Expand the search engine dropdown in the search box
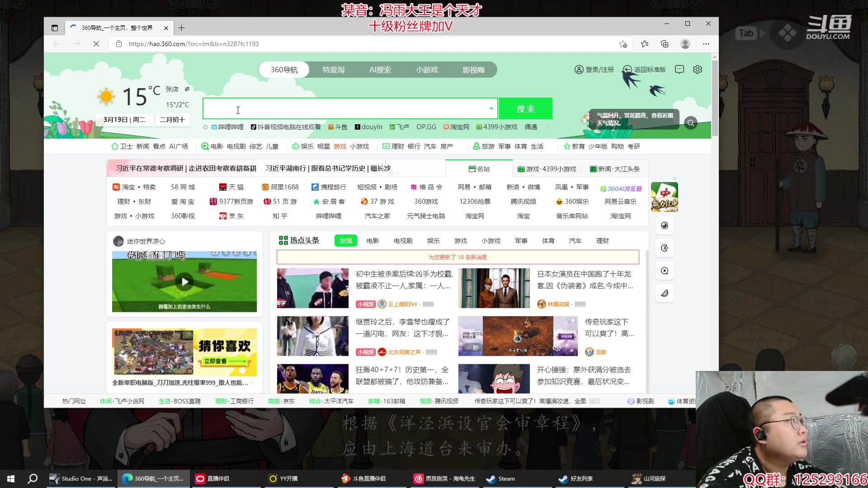This screenshot has width=868, height=488. [491, 108]
